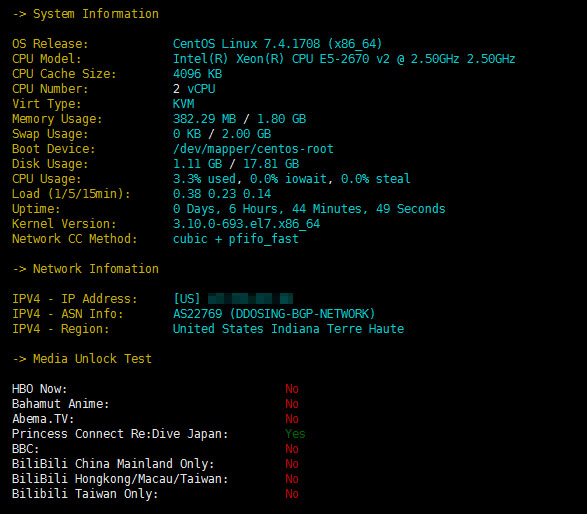Click the 'Swap Usage:' label

(50, 134)
